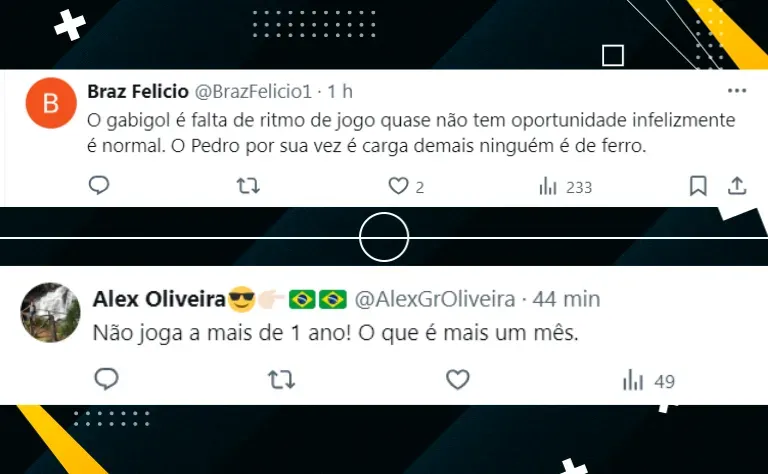Viewport: 768px width, 474px height.
Task: Open Alex Oliveira's profile picture
Action: pyautogui.click(x=50, y=312)
